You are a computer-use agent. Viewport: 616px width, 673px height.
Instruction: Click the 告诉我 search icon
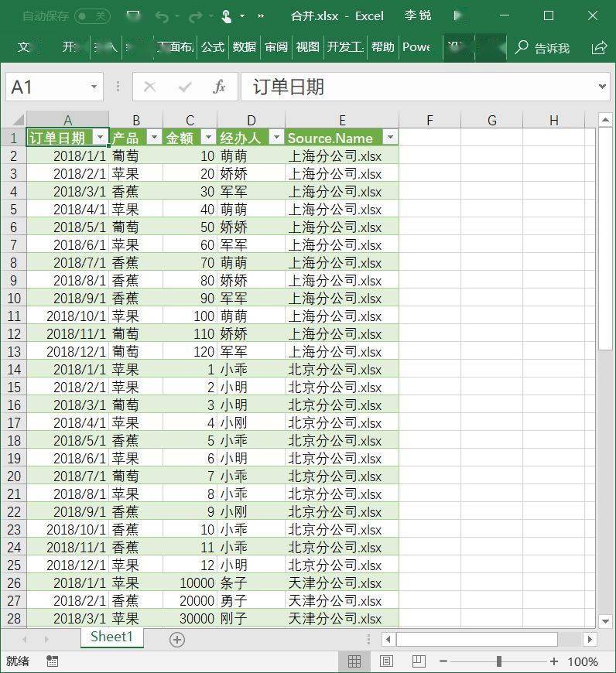tap(521, 46)
